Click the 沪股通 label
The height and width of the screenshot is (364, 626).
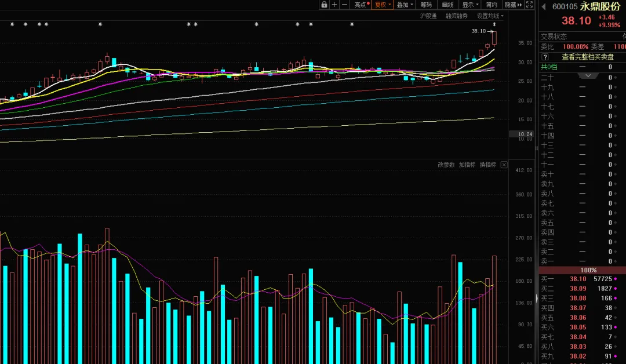(428, 16)
